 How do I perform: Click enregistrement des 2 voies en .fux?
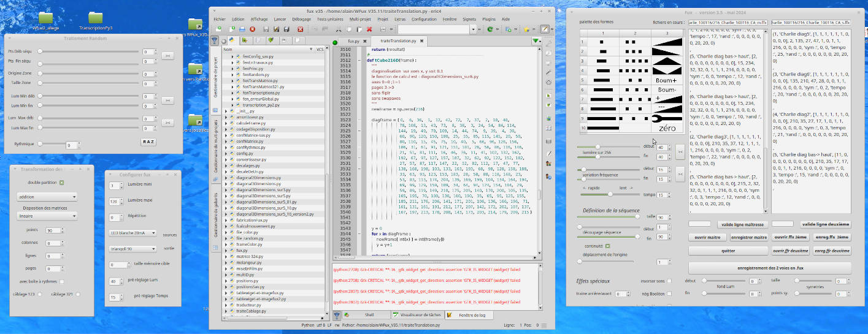(770, 268)
